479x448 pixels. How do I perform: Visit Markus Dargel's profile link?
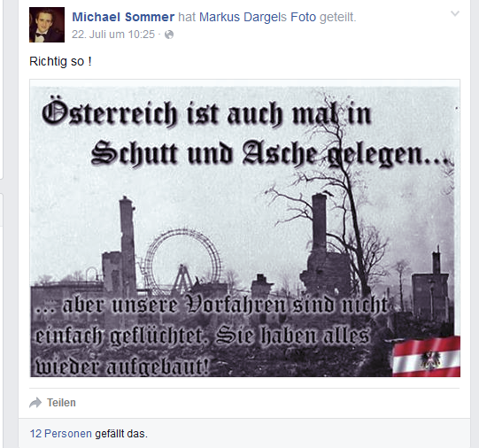243,17
